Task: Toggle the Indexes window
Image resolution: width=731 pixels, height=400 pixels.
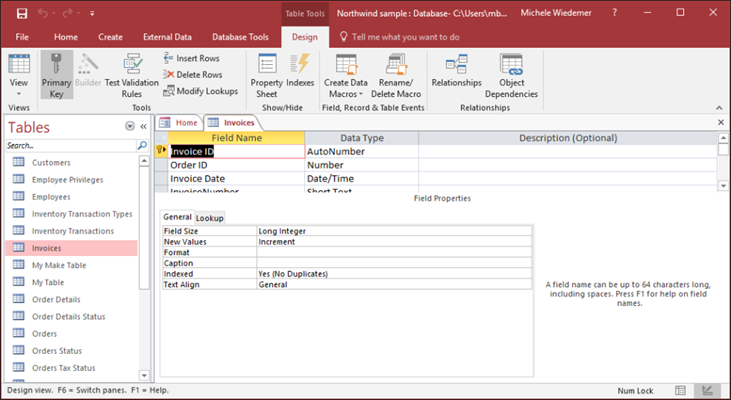Action: coord(300,71)
